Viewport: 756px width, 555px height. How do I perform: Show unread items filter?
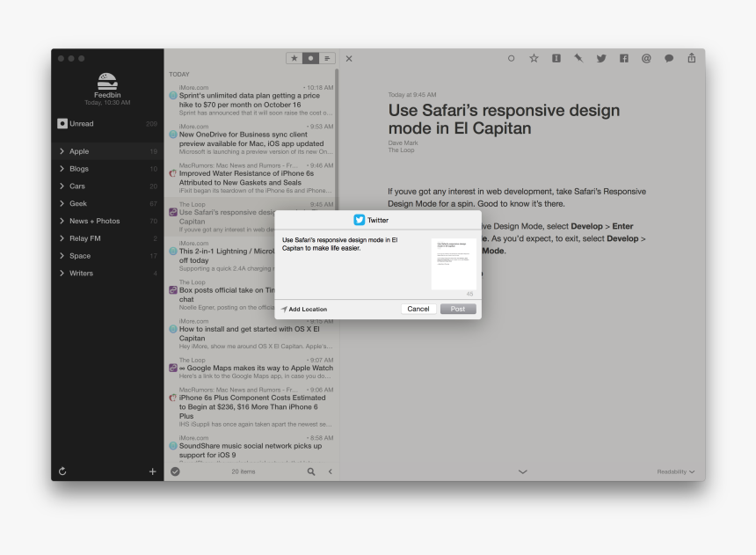pyautogui.click(x=310, y=58)
